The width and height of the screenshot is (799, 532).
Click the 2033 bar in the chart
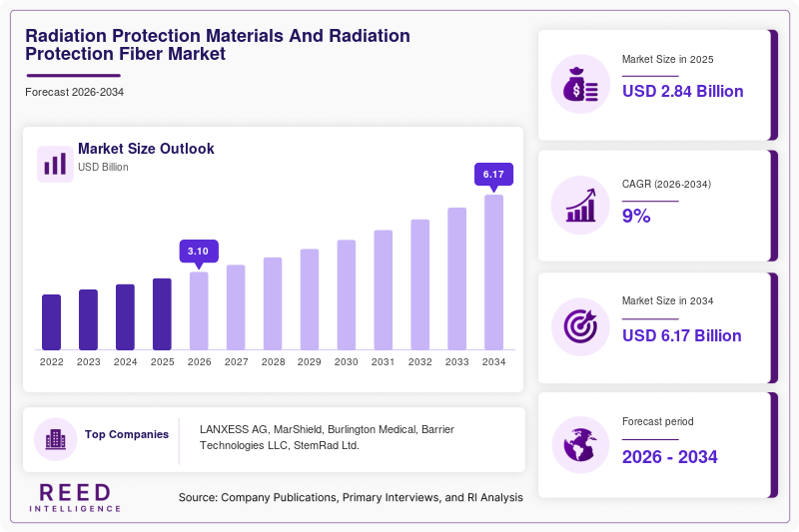pyautogui.click(x=457, y=279)
